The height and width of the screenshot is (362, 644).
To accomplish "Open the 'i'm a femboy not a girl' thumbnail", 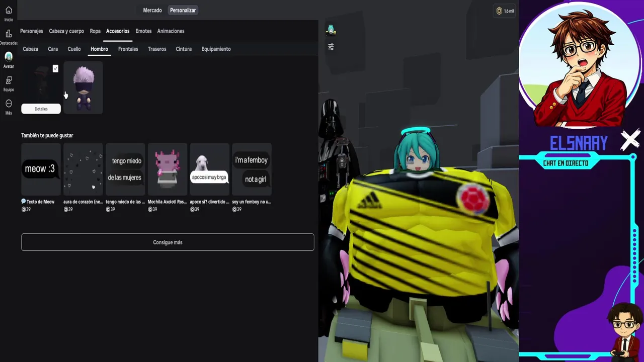I will point(252,169).
